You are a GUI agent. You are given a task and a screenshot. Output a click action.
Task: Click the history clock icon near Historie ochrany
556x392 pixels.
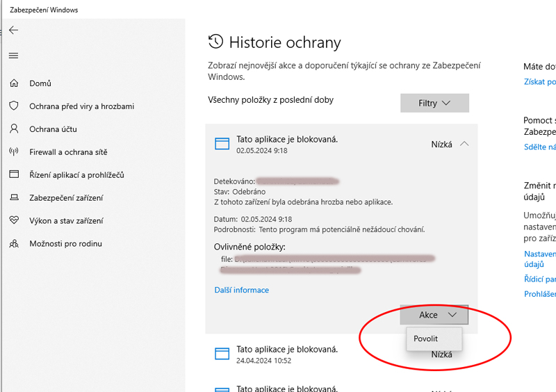(x=215, y=42)
